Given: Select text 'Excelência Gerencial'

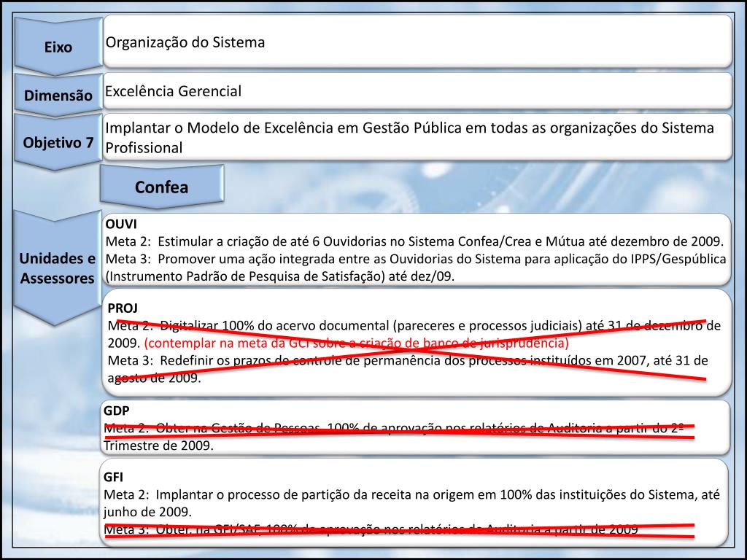Looking at the screenshot, I should pyautogui.click(x=173, y=91).
